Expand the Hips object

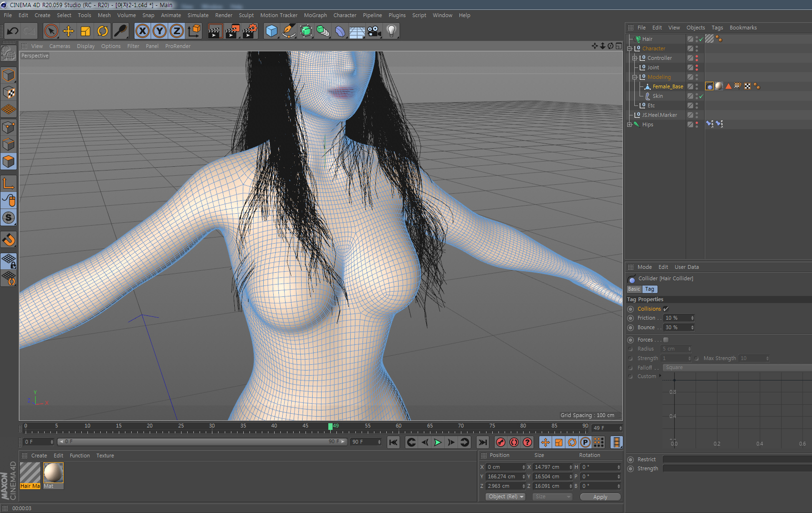click(x=630, y=124)
